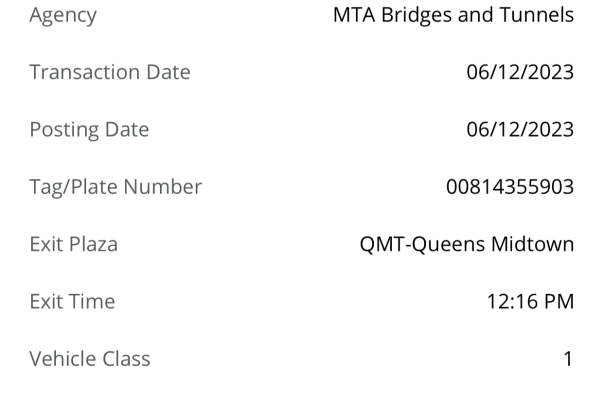Image resolution: width=604 pixels, height=400 pixels.
Task: Click the Tag/Plate Number label
Action: click(115, 186)
